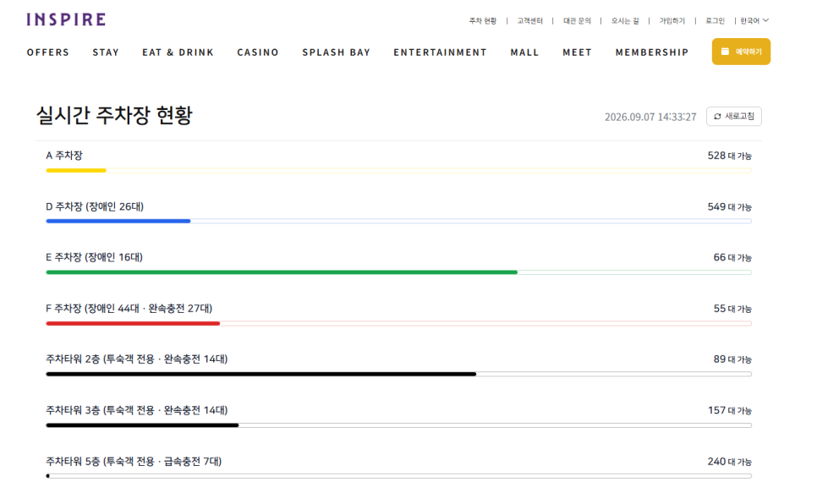This screenshot has width=817, height=504.
Task: Click the calendar icon on 예약하기 button
Action: point(725,51)
